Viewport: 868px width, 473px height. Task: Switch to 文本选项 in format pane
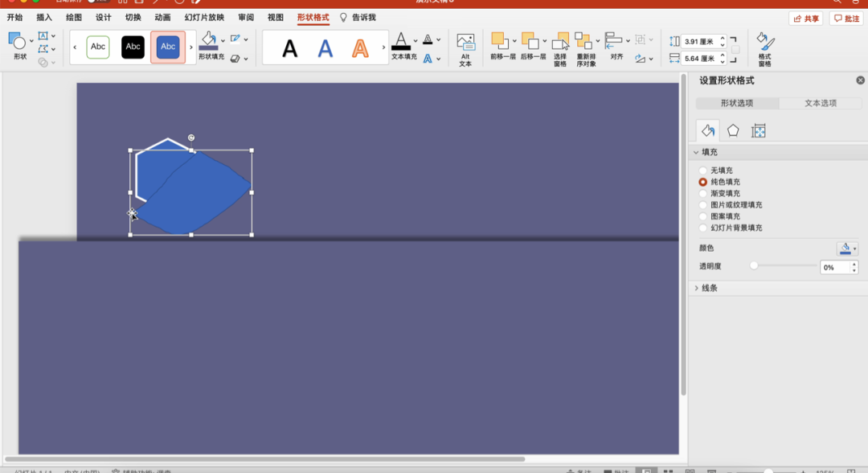coord(821,104)
